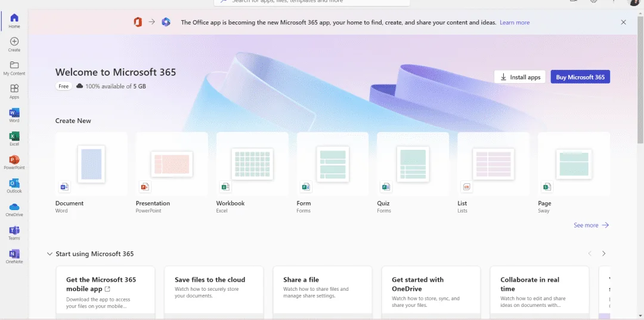Show next Start using Microsoft 365 cards

pos(603,253)
